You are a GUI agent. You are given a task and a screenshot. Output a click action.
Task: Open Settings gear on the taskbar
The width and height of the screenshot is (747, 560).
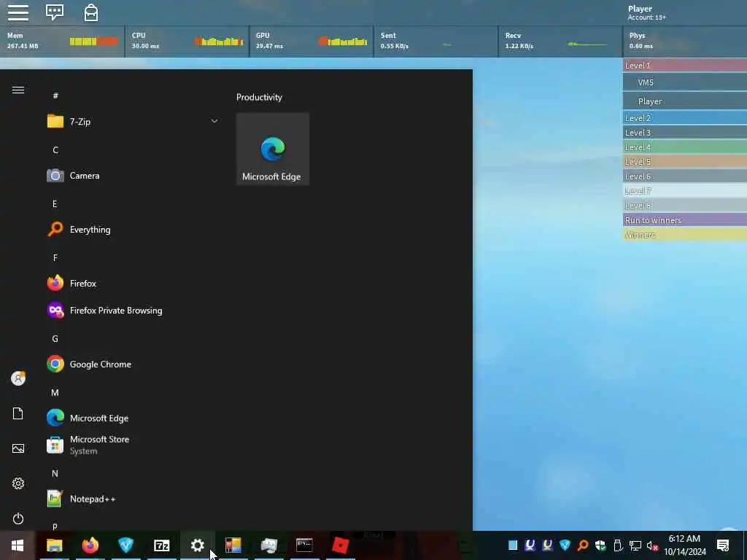[x=197, y=545]
